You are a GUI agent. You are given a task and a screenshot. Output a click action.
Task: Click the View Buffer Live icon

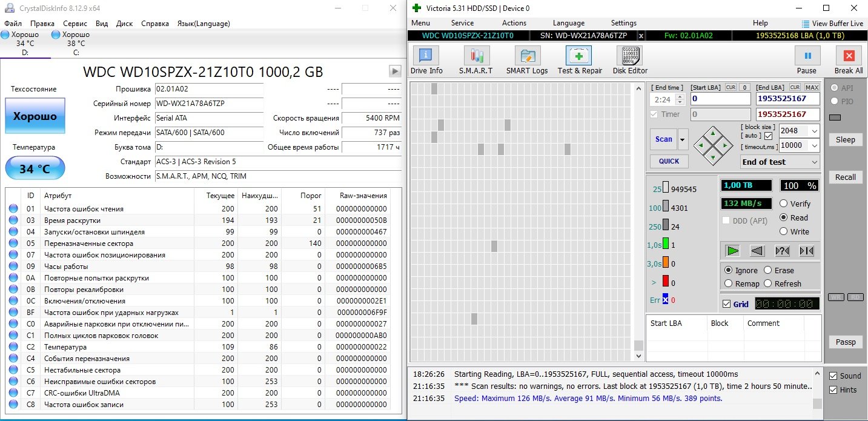(x=805, y=24)
